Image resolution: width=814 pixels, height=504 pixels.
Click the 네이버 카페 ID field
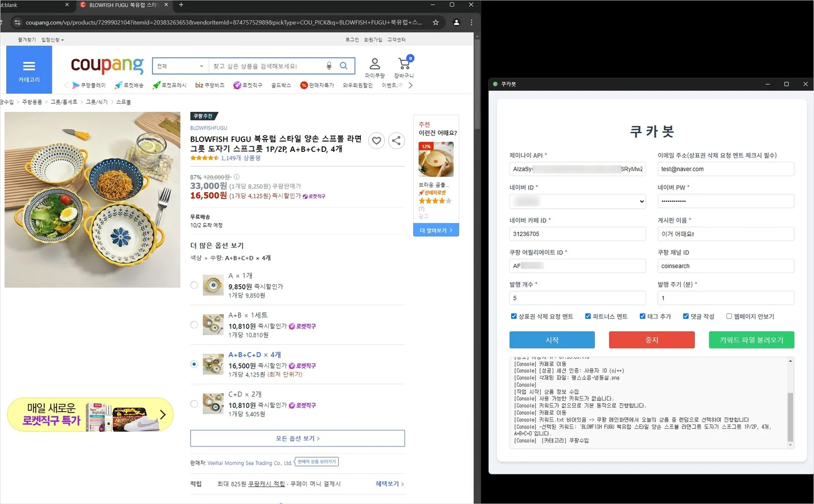pyautogui.click(x=577, y=234)
